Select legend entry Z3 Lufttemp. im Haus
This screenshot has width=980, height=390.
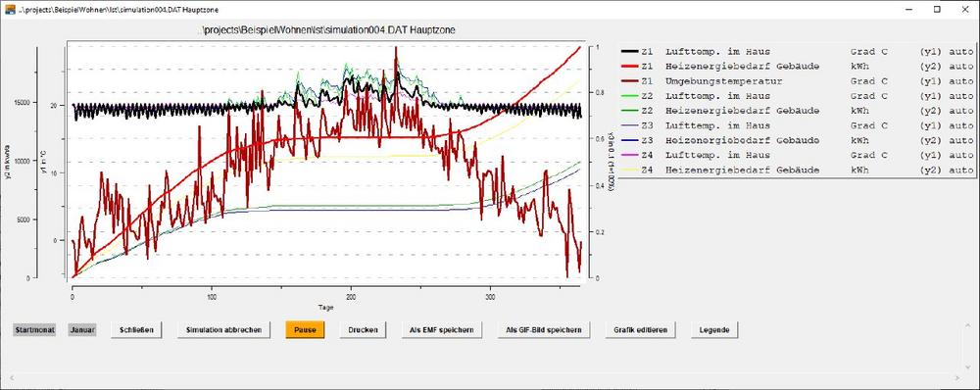click(798, 125)
